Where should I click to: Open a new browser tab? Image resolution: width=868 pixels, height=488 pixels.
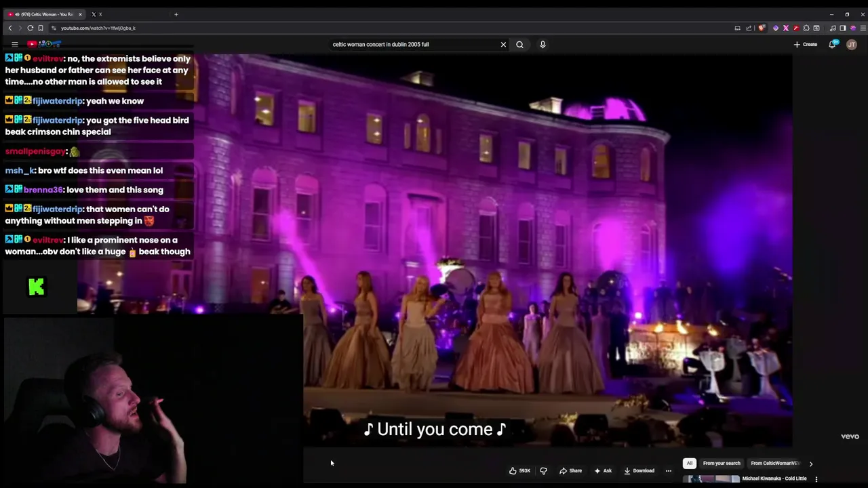[x=176, y=14]
